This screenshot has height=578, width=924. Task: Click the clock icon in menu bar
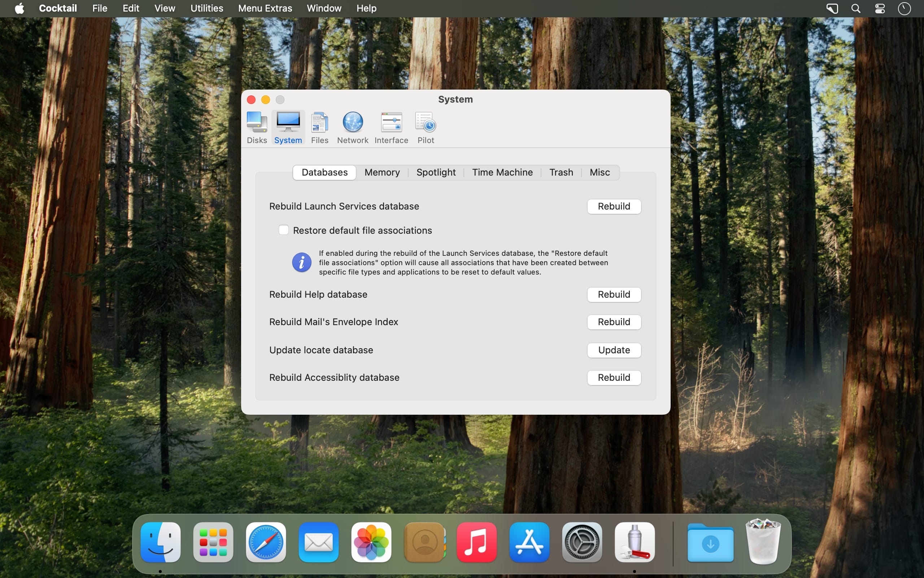point(904,8)
